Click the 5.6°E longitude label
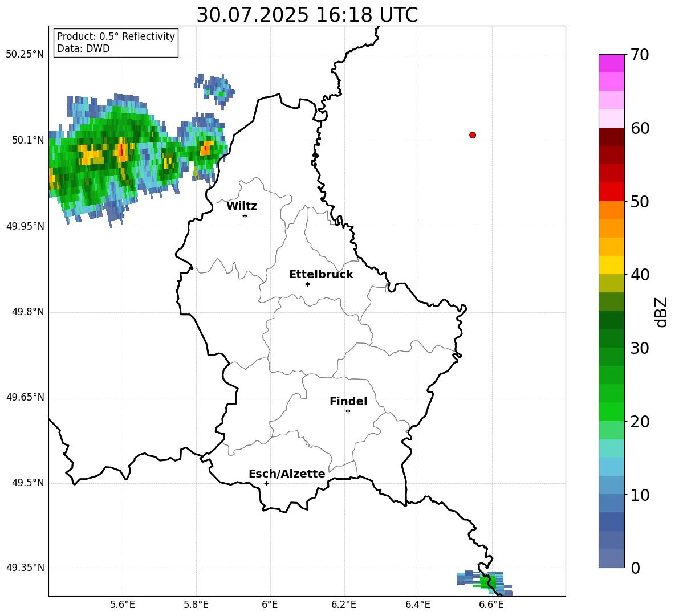The height and width of the screenshot is (616, 675). 122,605
